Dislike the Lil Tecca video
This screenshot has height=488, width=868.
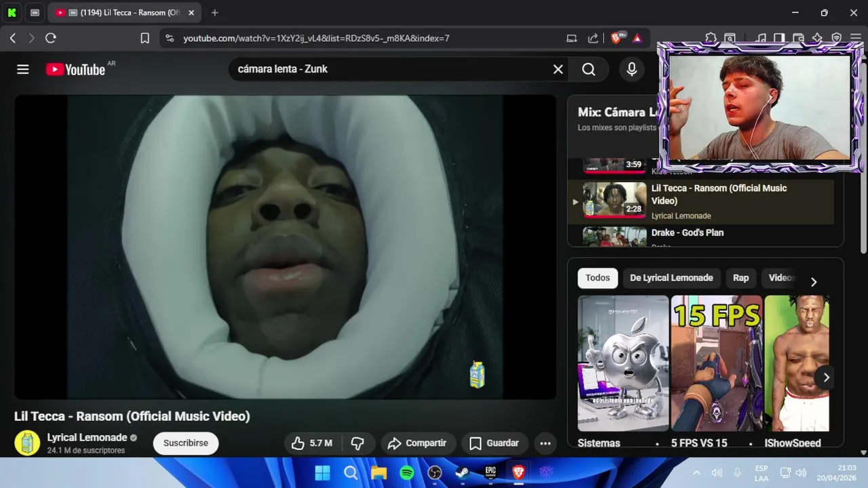(357, 443)
